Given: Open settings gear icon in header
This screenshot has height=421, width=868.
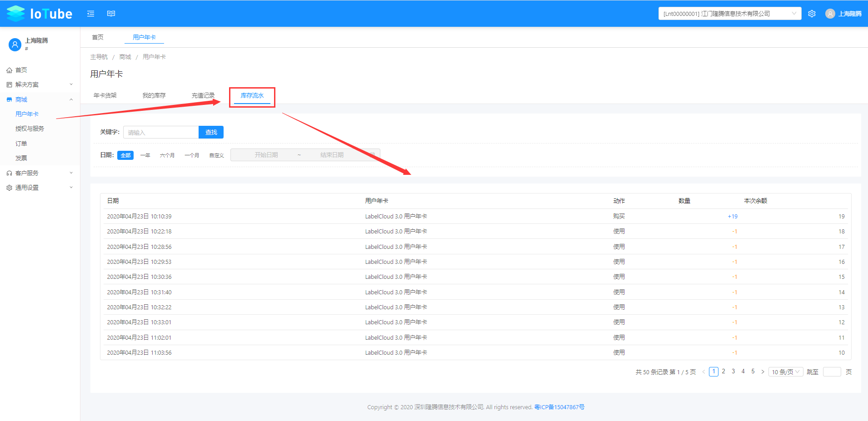Looking at the screenshot, I should tap(812, 14).
